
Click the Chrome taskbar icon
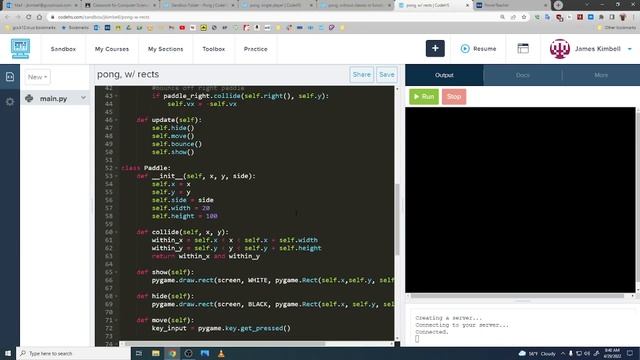click(172, 353)
